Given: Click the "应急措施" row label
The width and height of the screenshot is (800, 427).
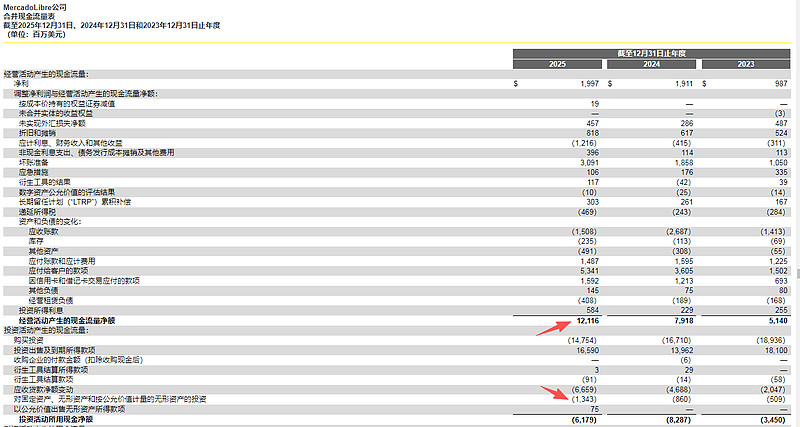Looking at the screenshot, I should [34, 172].
